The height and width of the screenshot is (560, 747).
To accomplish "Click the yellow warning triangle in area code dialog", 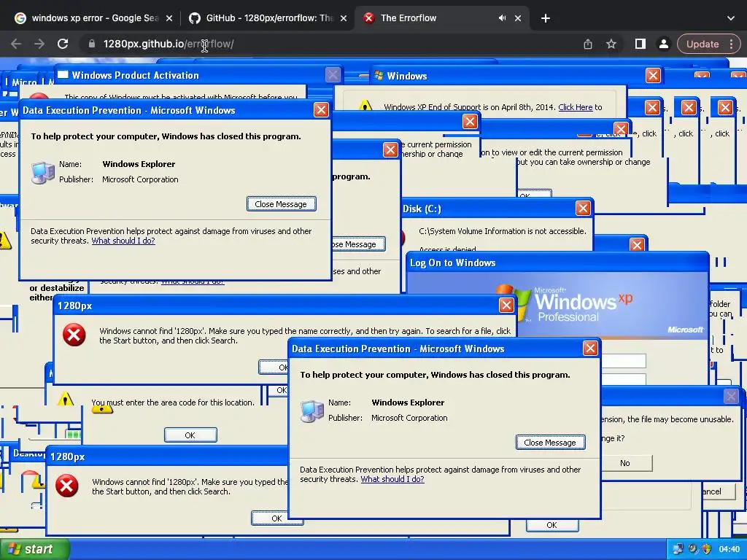I will (x=65, y=398).
